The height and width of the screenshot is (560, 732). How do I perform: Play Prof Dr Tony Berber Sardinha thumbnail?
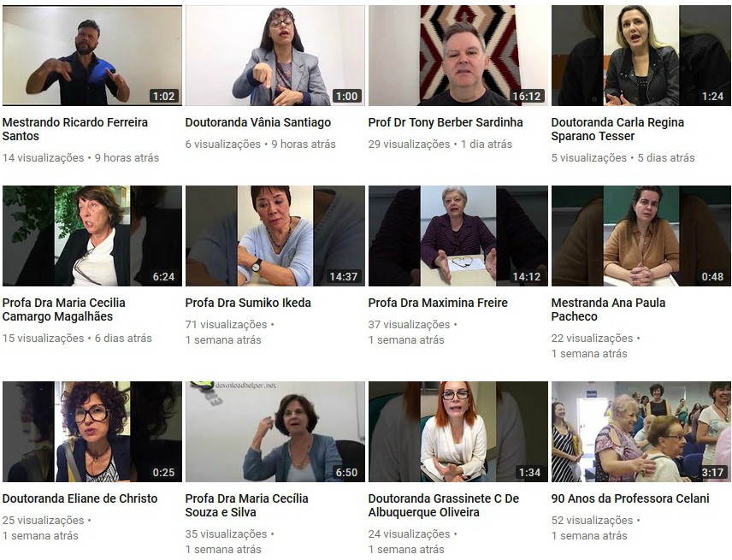pyautogui.click(x=458, y=56)
